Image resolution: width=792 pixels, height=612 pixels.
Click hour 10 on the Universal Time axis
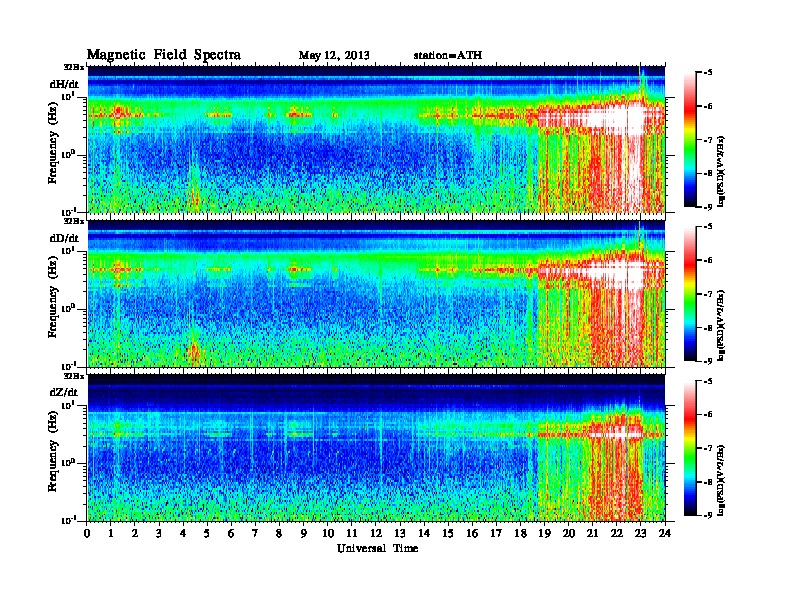[x=328, y=533]
